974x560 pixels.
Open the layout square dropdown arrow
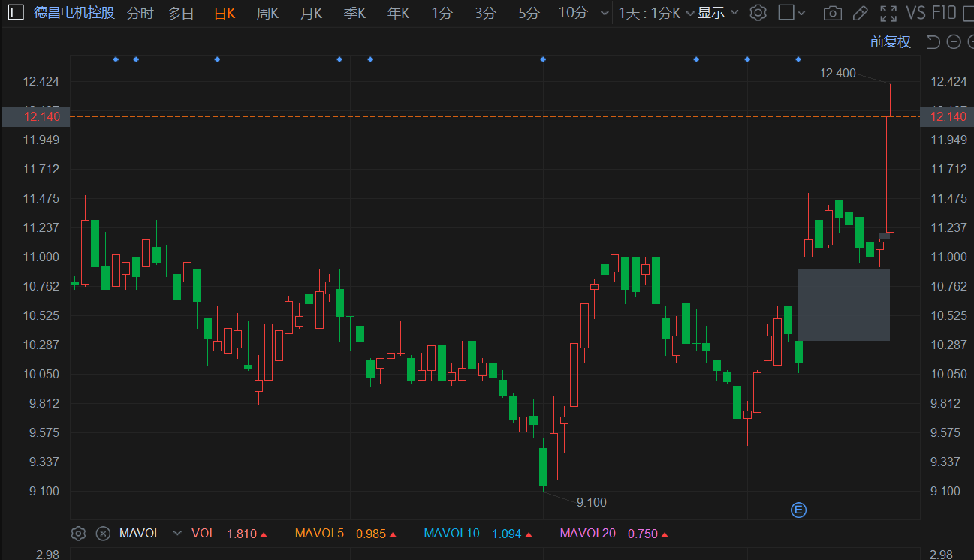click(801, 13)
